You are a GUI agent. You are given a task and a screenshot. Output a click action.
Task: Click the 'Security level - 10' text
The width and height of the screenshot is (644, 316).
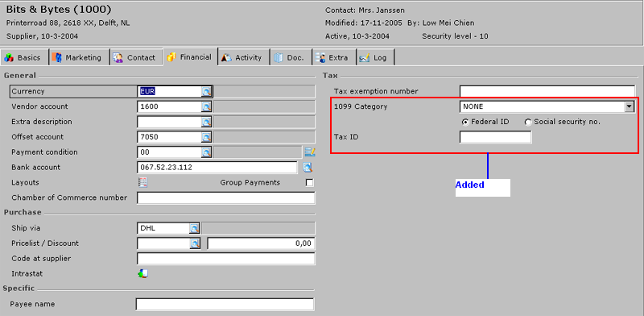pyautogui.click(x=455, y=36)
